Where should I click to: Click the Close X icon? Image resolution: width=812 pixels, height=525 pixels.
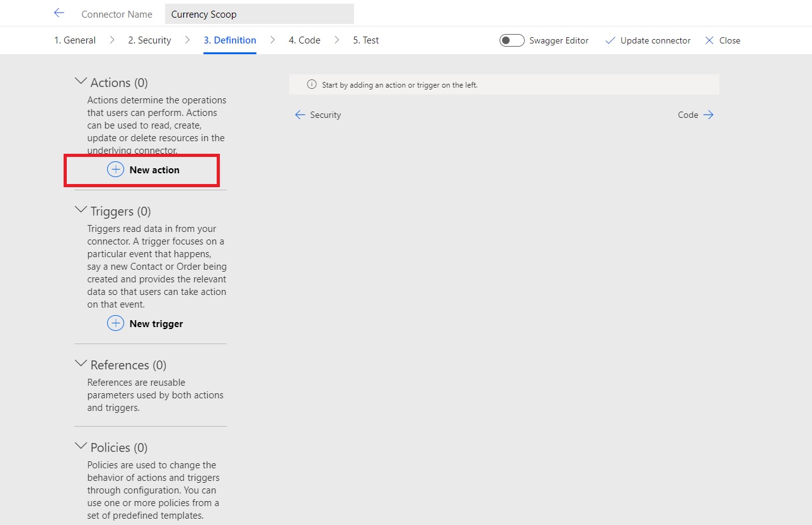coord(710,40)
